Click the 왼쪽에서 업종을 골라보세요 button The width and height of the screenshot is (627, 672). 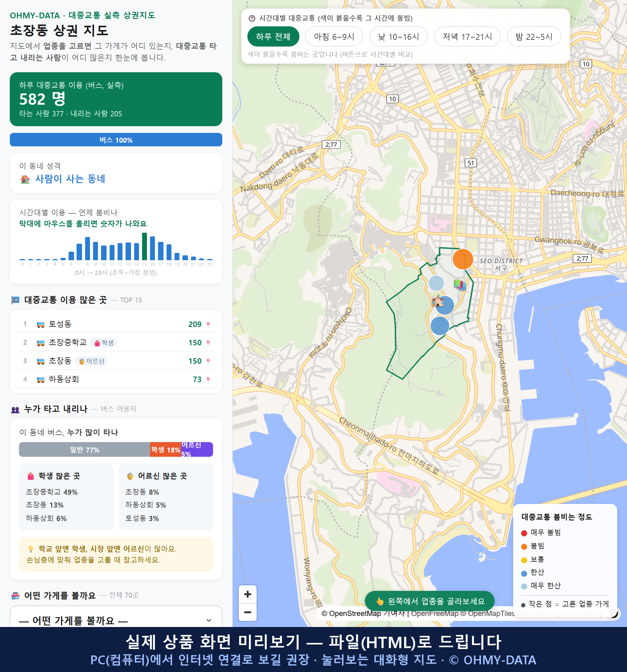[x=429, y=601]
